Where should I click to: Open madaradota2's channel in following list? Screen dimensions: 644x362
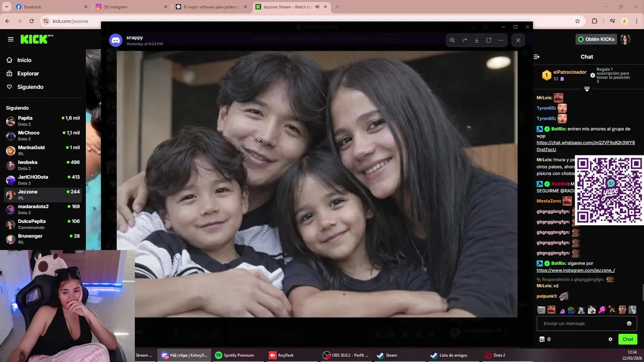(x=43, y=210)
